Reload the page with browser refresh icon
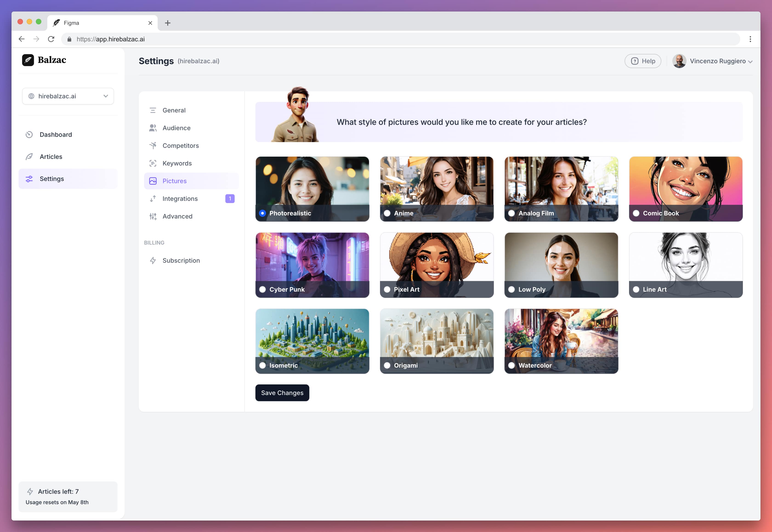 (x=51, y=39)
